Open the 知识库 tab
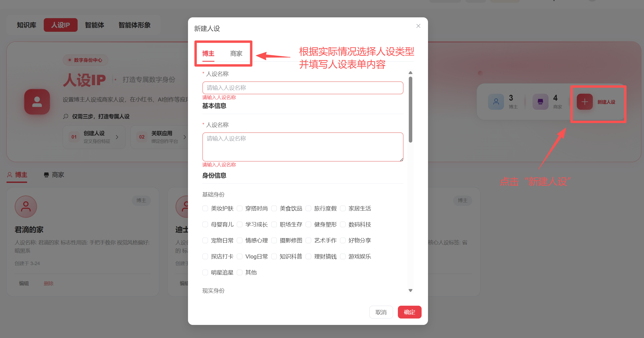Image resolution: width=644 pixels, height=338 pixels. coord(26,25)
